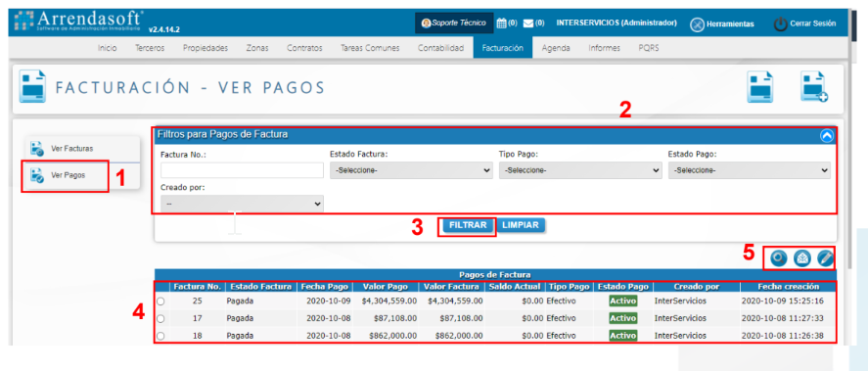Select radio button for Factura No. 18
The height and width of the screenshot is (371, 868).
click(x=160, y=336)
